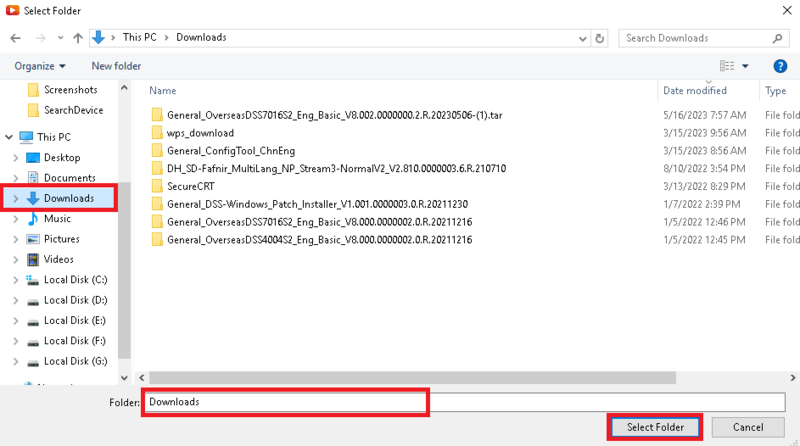The height and width of the screenshot is (446, 800).
Task: Expand the Downloads tree node
Action: [x=15, y=199]
